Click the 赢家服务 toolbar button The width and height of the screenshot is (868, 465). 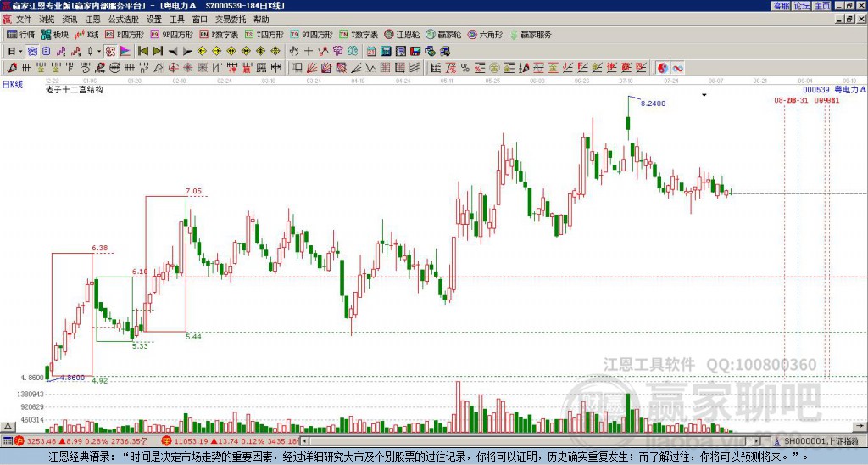pos(531,34)
